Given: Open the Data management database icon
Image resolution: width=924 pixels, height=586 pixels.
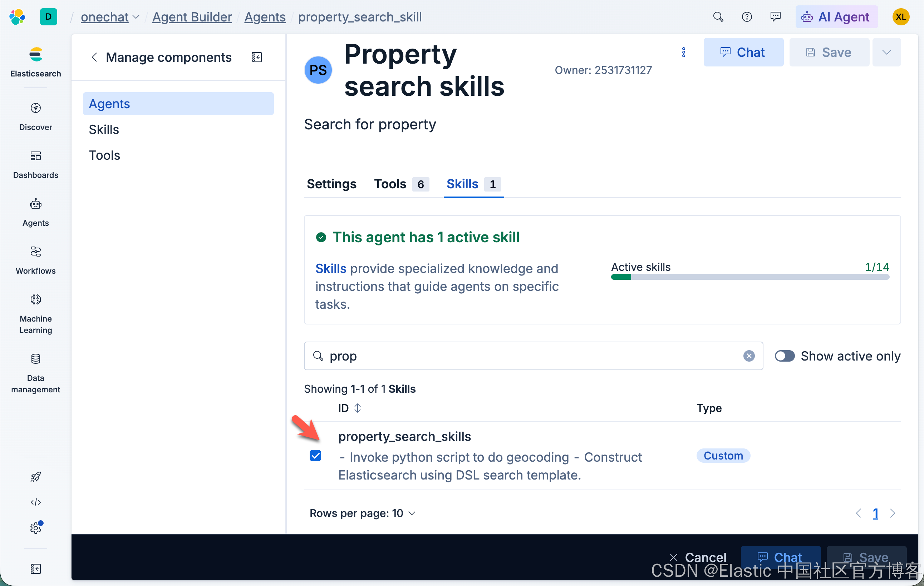Looking at the screenshot, I should pyautogui.click(x=36, y=359).
